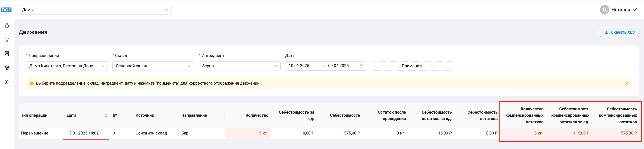Open the coffee cup sidebar section
This screenshot has height=149, width=644.
tap(7, 25)
